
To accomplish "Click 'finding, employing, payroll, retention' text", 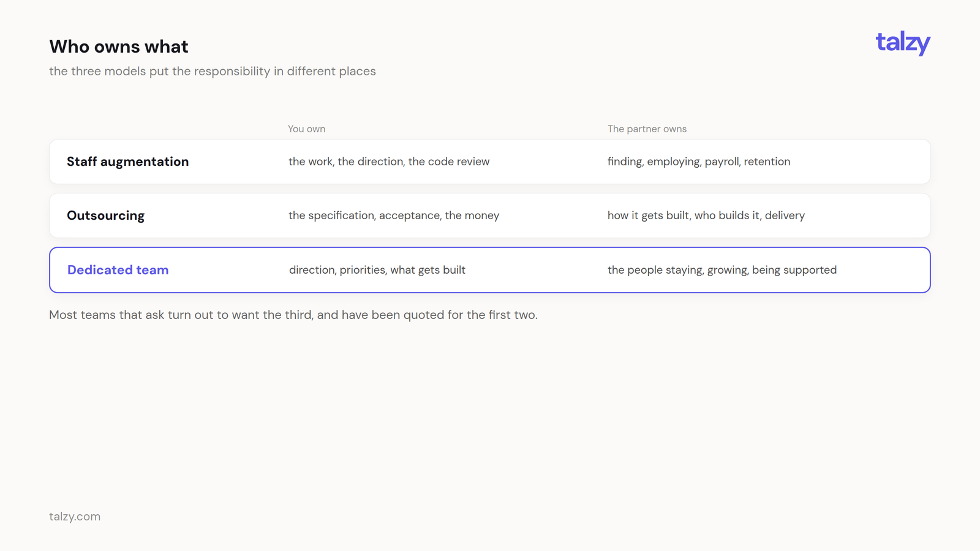I will tap(699, 162).
